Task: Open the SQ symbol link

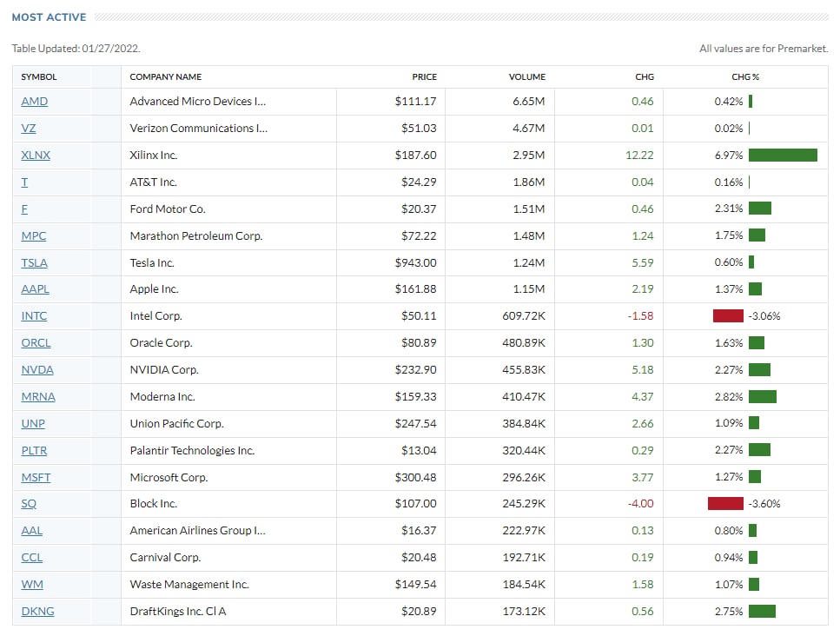Action: pos(29,504)
